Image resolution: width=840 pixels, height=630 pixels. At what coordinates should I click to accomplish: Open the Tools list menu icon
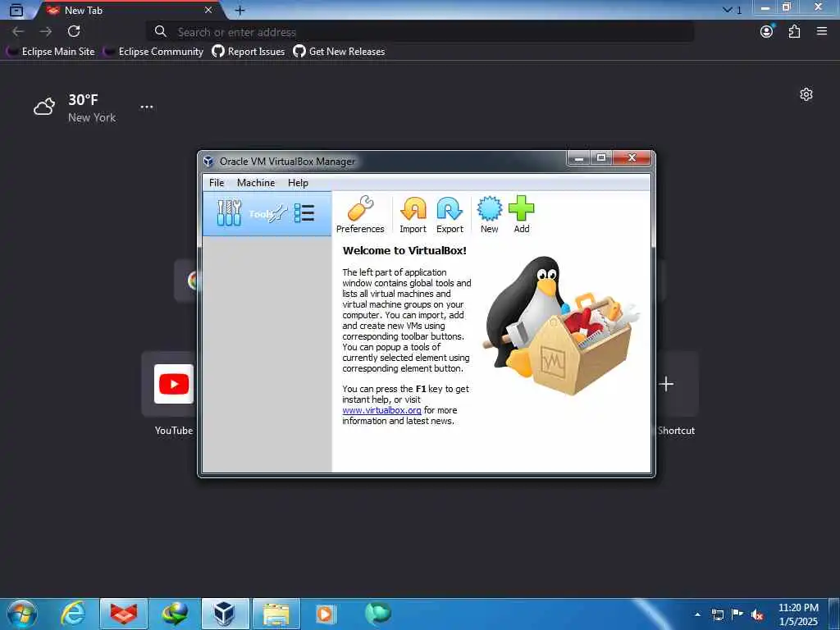click(x=304, y=213)
